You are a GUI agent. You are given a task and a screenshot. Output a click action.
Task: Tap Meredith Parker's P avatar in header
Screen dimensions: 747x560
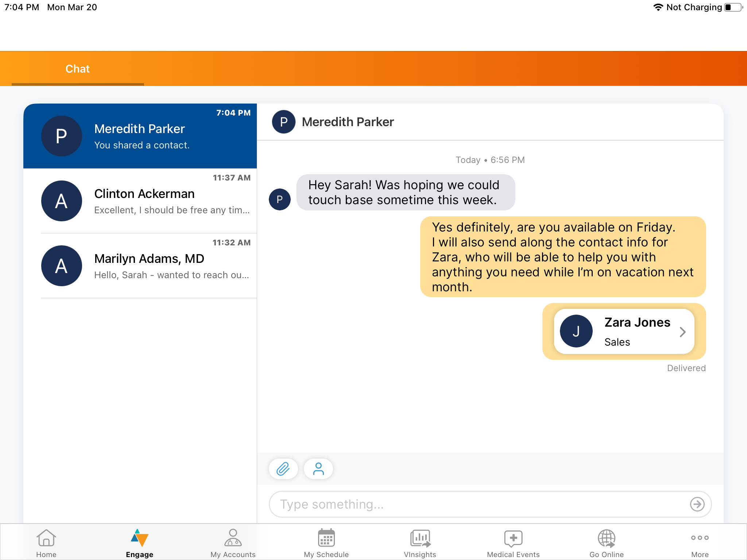pyautogui.click(x=283, y=122)
